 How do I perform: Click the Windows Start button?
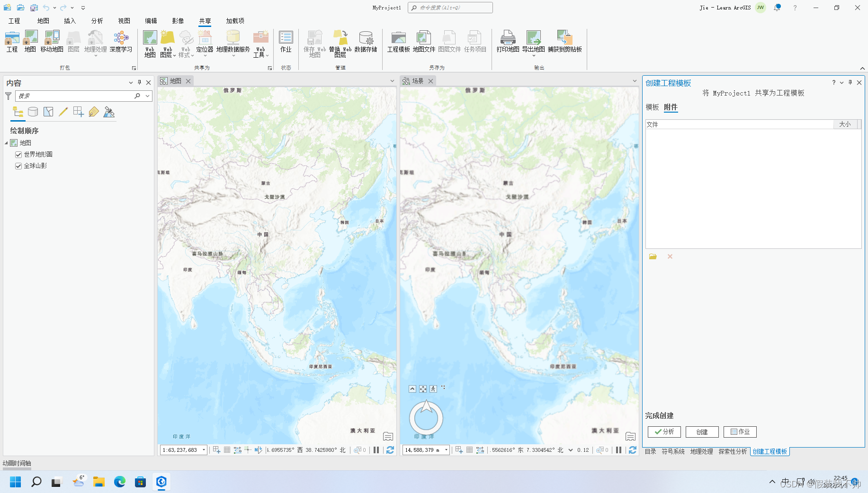16,482
